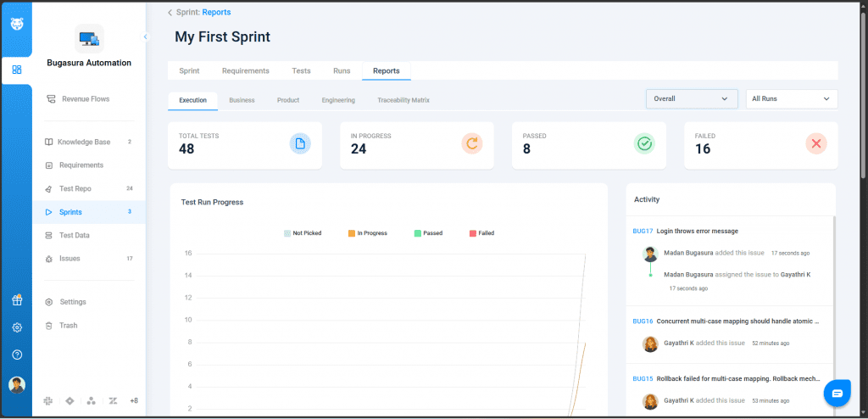Open the dashboard grid icon in left rail

17,70
